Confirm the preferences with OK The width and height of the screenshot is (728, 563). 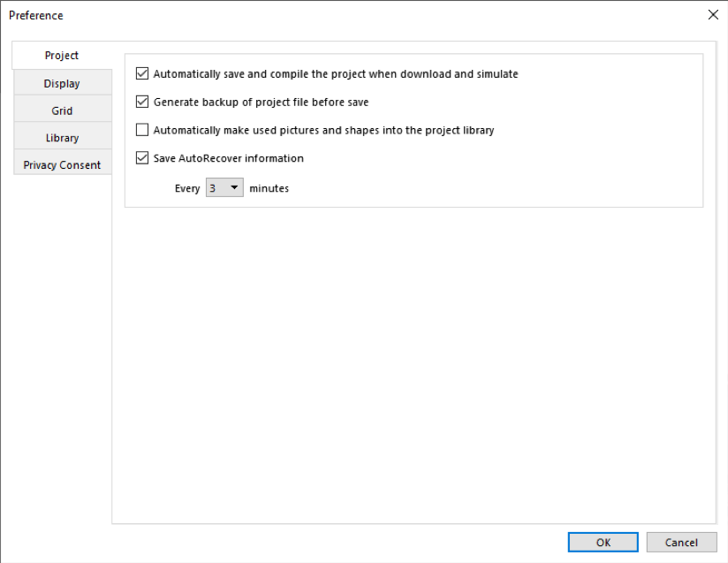pos(603,543)
